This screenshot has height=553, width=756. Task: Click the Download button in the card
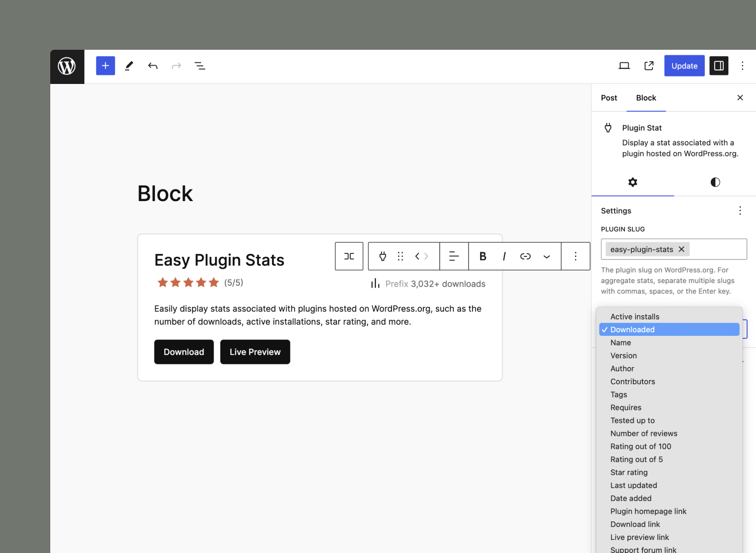[x=184, y=352]
